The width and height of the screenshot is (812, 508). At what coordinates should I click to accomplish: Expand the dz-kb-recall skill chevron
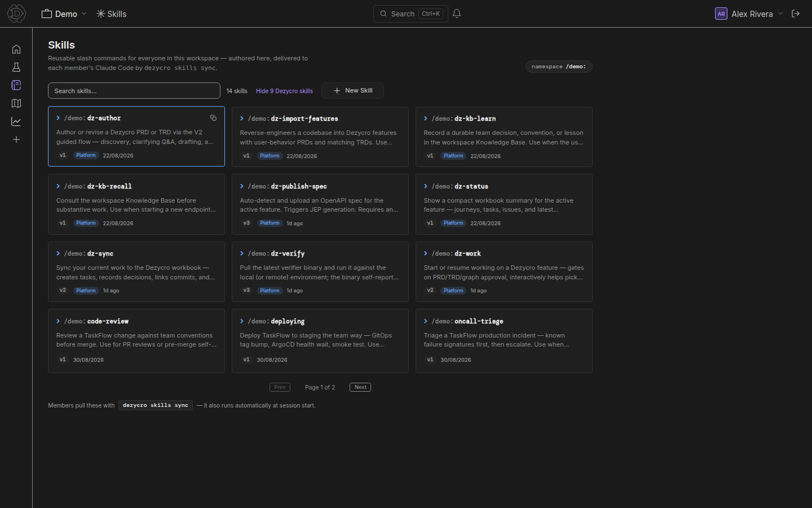click(x=58, y=186)
